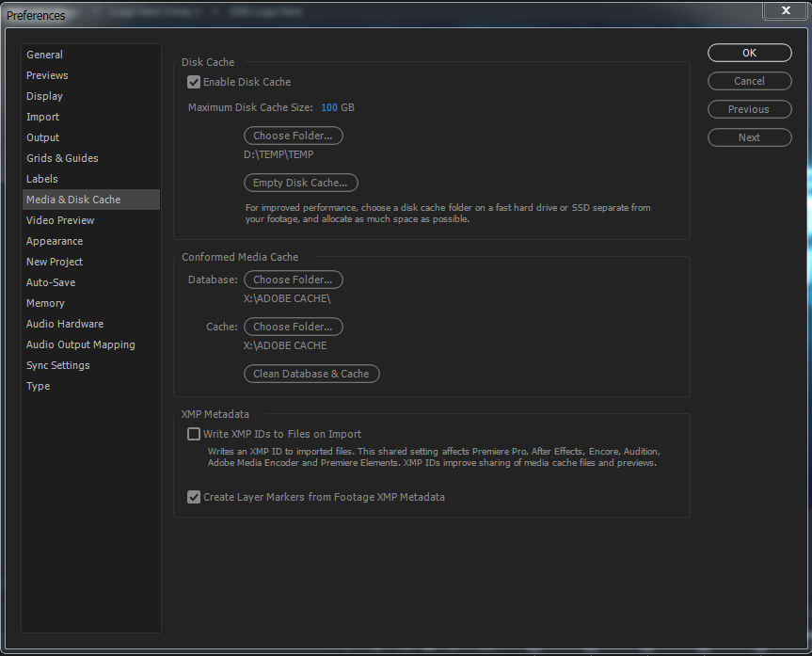Open the Memory preferences category
Viewport: 812px width, 656px height.
coord(45,303)
